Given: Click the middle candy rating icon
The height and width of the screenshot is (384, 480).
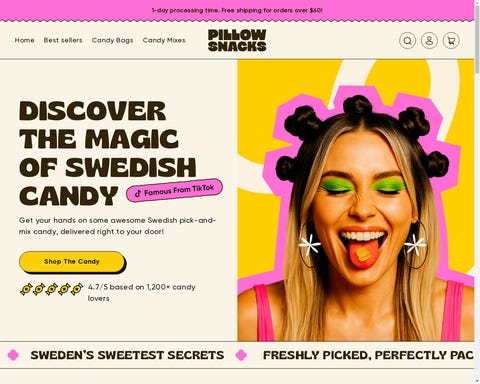Looking at the screenshot, I should (x=51, y=289).
